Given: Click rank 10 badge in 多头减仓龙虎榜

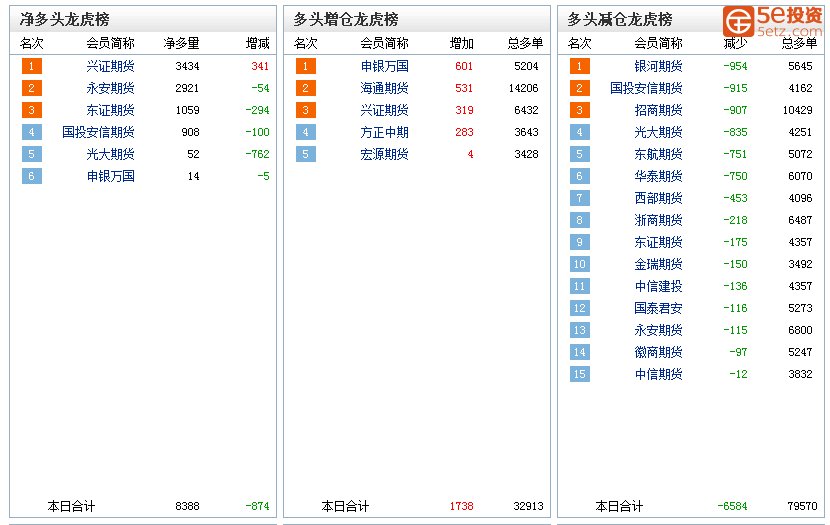Looking at the screenshot, I should click(x=580, y=264).
